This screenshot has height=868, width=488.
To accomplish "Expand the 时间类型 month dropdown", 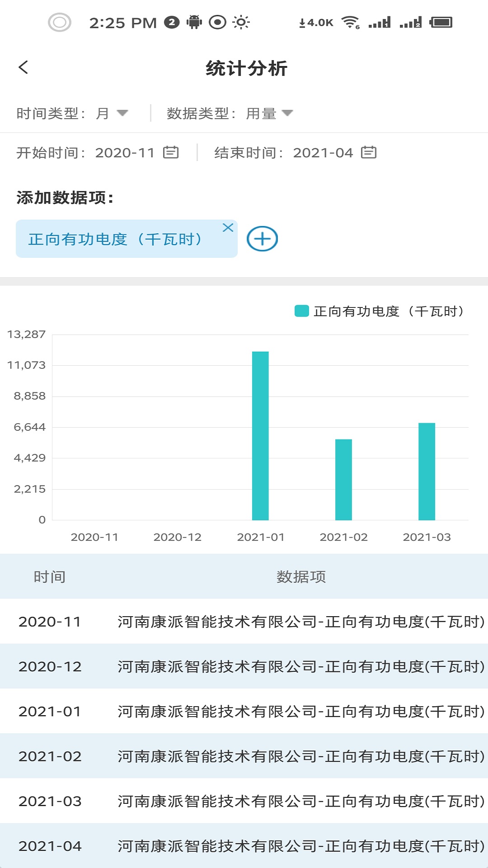I will coord(112,113).
